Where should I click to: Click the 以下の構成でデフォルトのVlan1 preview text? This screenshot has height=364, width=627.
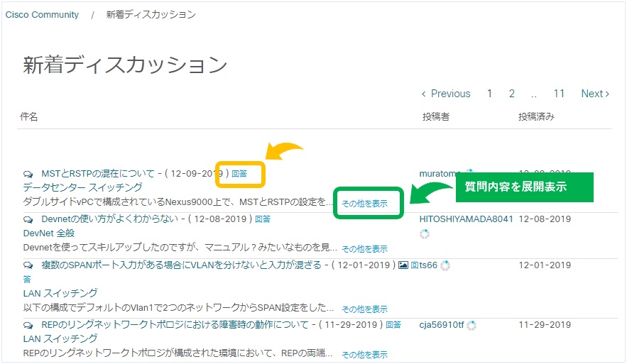178,308
